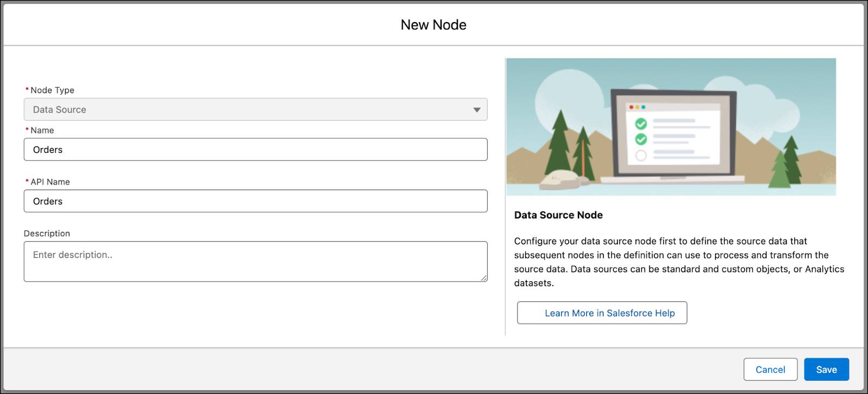Save the new node
Viewport: 868px width, 394px height.
(826, 370)
